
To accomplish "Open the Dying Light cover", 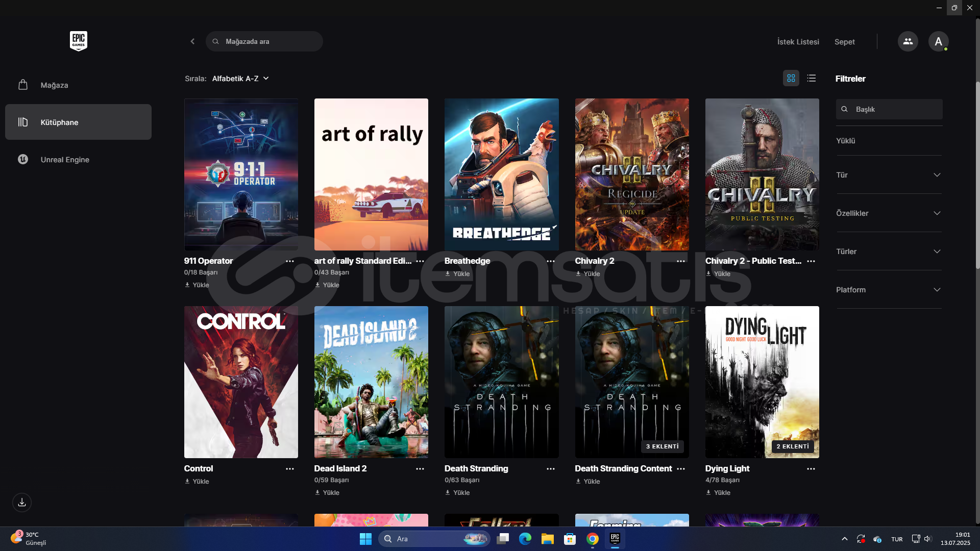I will pos(762,382).
